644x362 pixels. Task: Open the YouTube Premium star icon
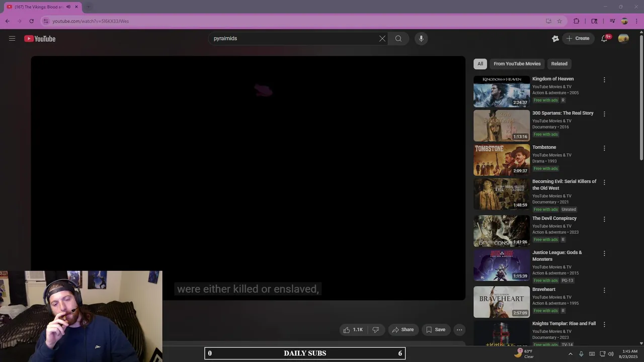(x=555, y=38)
